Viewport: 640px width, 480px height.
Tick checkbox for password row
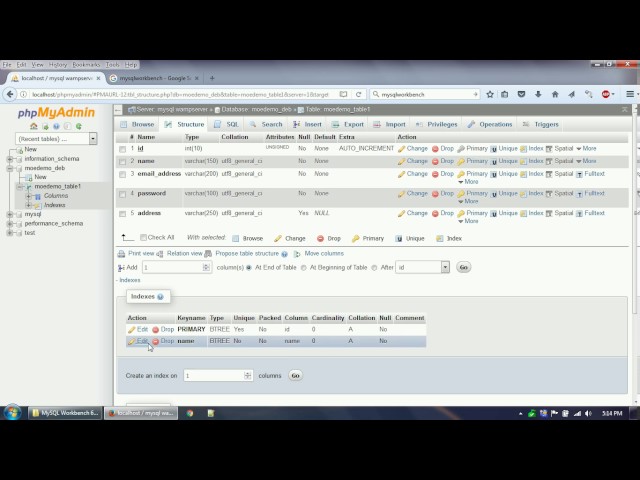click(122, 194)
